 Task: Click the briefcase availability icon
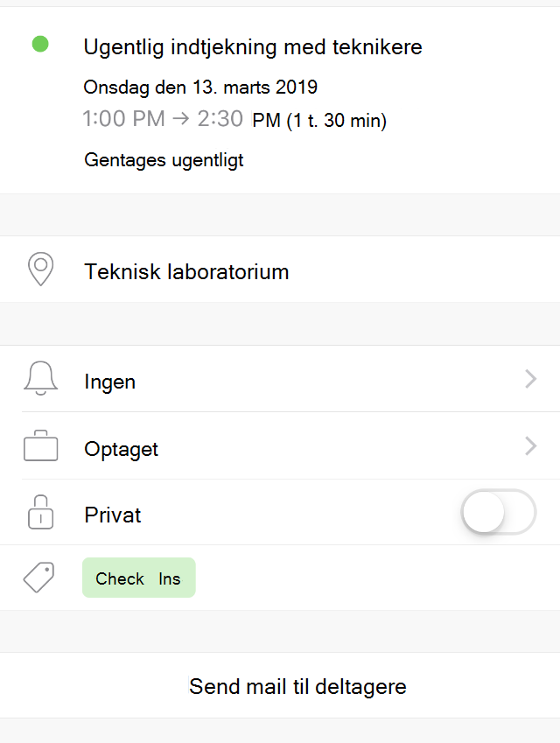[41, 445]
